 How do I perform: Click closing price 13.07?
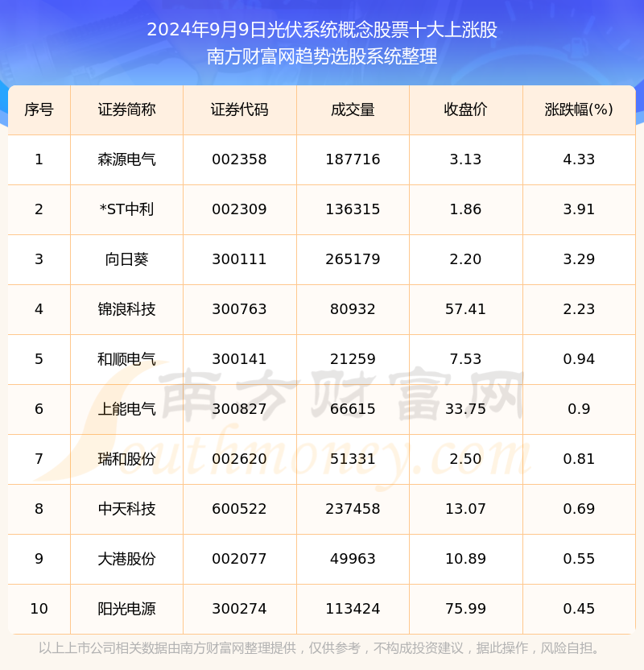point(465,509)
